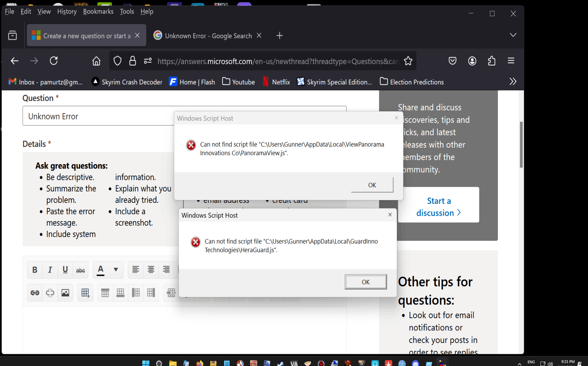
Task: Apply bold formatting in the Details editor
Action: (x=35, y=270)
